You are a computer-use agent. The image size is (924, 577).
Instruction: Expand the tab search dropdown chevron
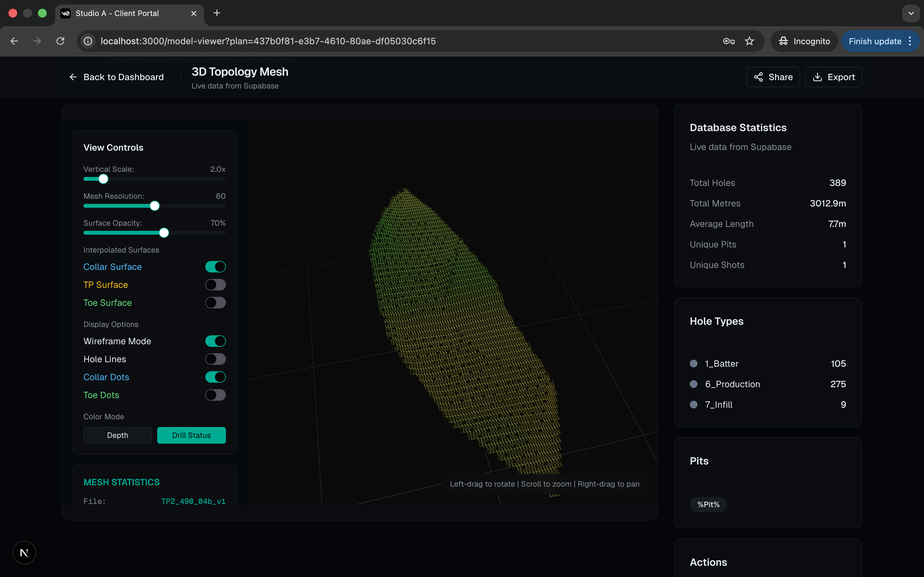coord(911,13)
